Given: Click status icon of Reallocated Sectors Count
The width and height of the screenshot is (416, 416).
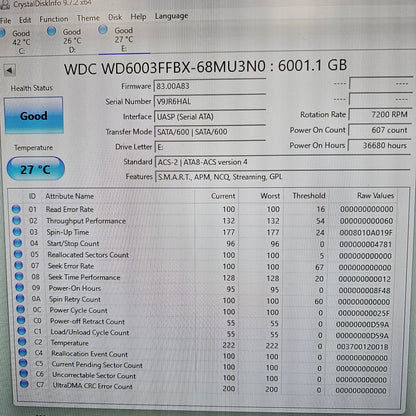Looking at the screenshot, I should [18, 254].
